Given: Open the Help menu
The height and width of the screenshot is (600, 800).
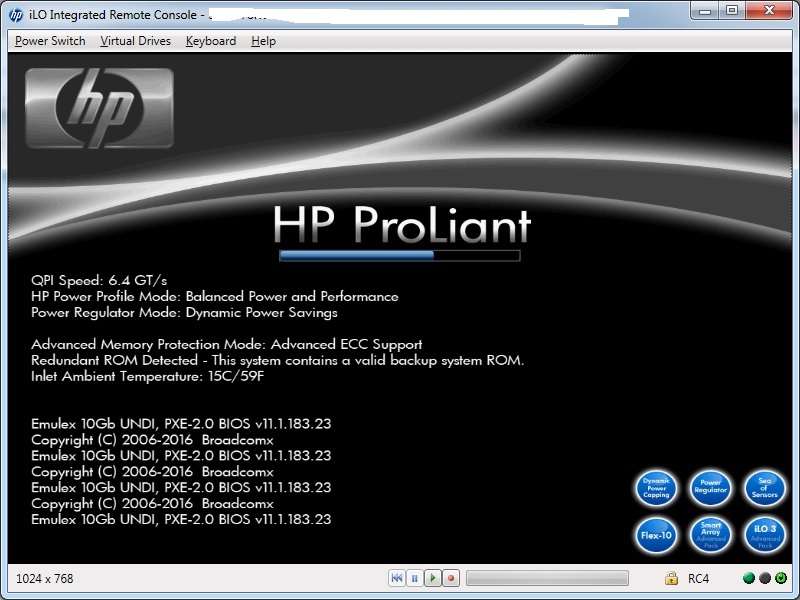Looking at the screenshot, I should point(263,41).
